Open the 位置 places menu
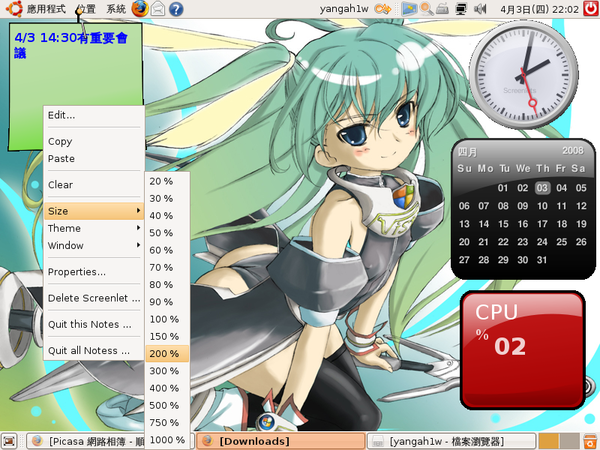600x450 pixels. (x=86, y=9)
